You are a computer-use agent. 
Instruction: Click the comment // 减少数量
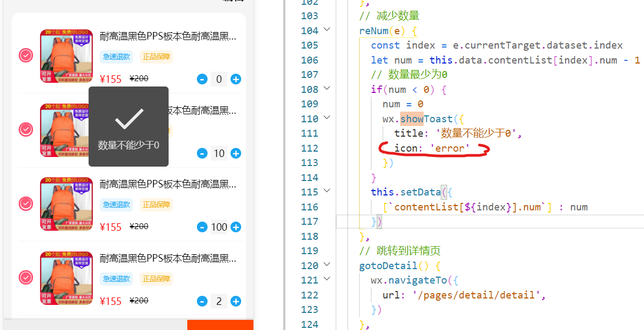pos(389,15)
